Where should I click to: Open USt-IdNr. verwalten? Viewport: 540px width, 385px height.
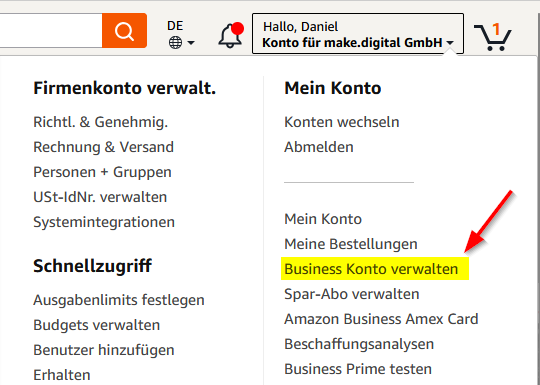point(100,197)
